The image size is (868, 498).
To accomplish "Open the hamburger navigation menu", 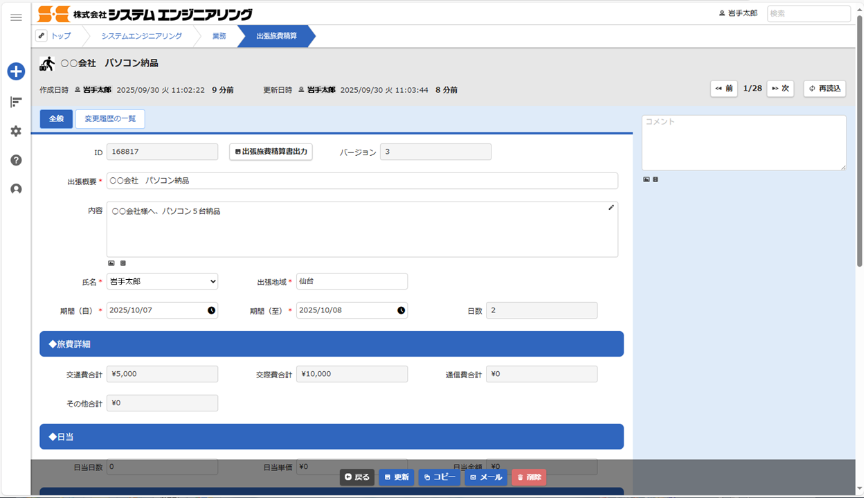I will pyautogui.click(x=16, y=17).
